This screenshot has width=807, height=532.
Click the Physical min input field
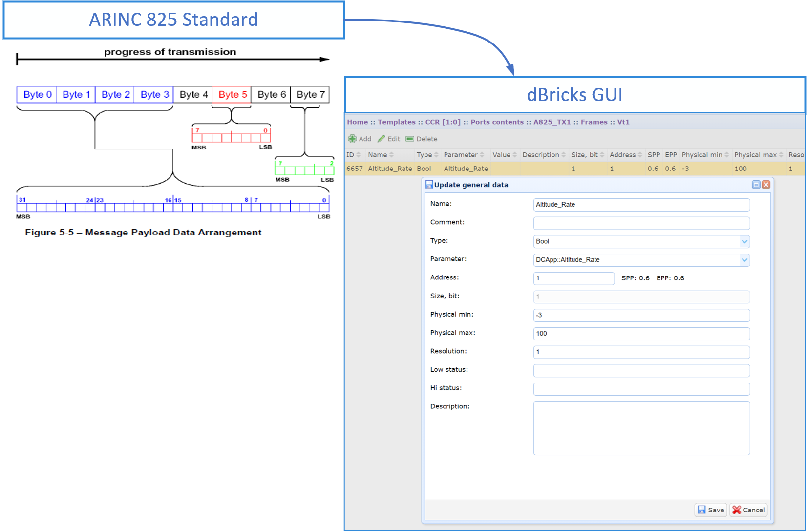tap(641, 315)
